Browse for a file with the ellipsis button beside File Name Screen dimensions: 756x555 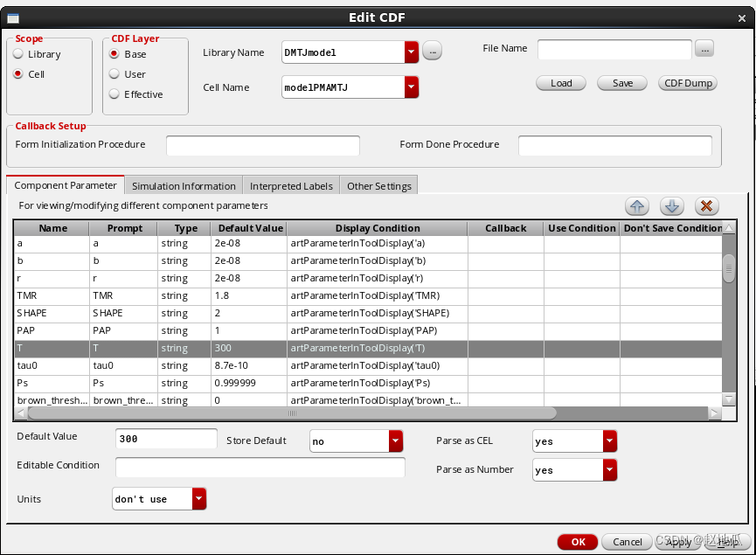(704, 49)
